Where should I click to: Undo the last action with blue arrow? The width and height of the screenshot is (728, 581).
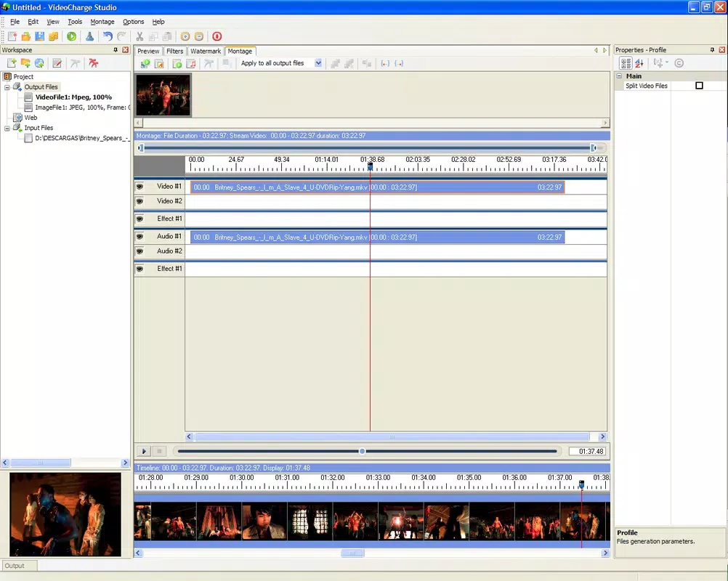tap(108, 36)
